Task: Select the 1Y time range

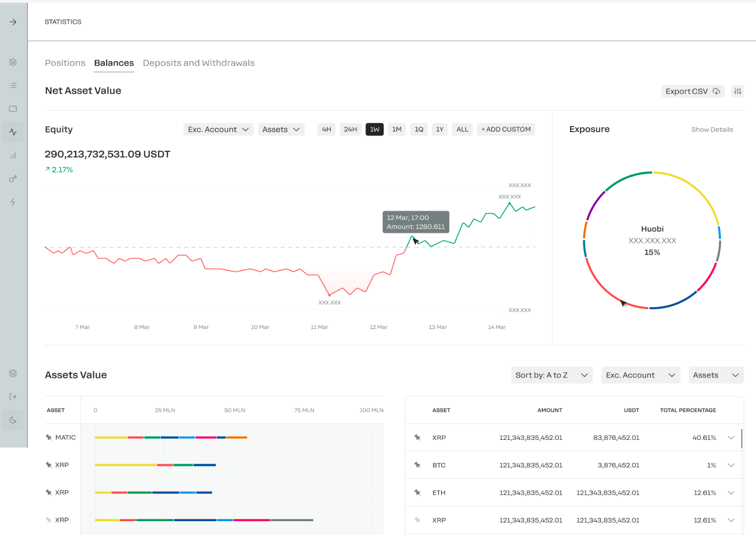Action: click(440, 129)
